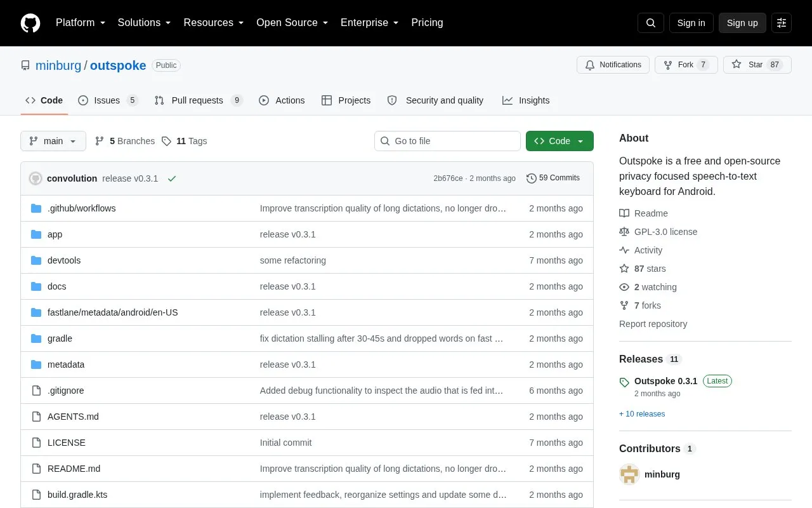Open the build.gradle.kts file
Image resolution: width=812 pixels, height=508 pixels.
77,495
